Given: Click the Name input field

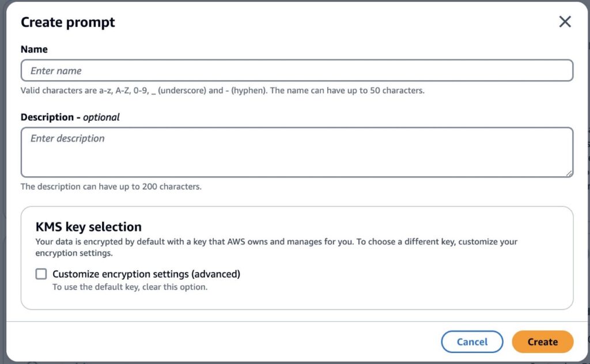Looking at the screenshot, I should tap(297, 71).
